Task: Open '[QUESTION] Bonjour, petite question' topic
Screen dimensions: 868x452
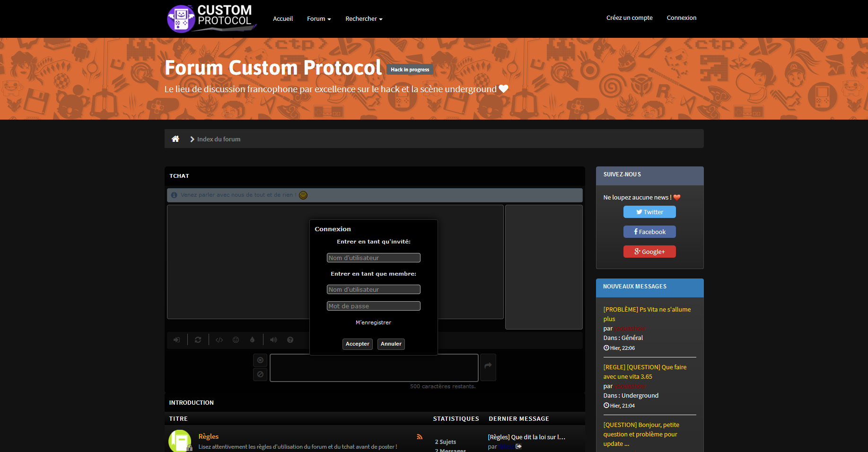Action: point(641,434)
